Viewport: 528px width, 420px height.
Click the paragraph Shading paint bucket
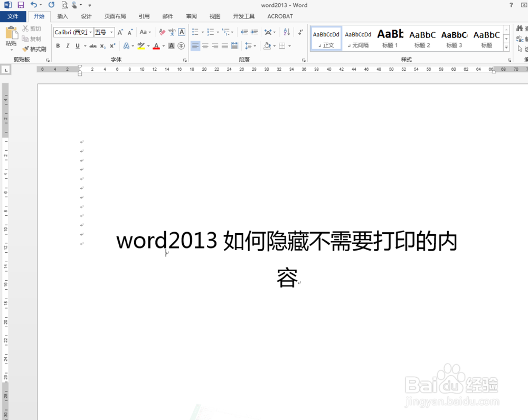(267, 46)
